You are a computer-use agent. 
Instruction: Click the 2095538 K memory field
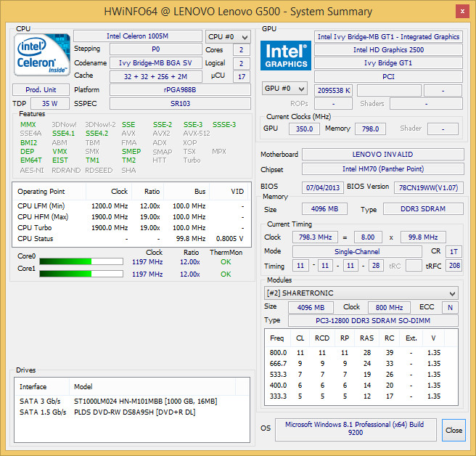[x=333, y=91]
